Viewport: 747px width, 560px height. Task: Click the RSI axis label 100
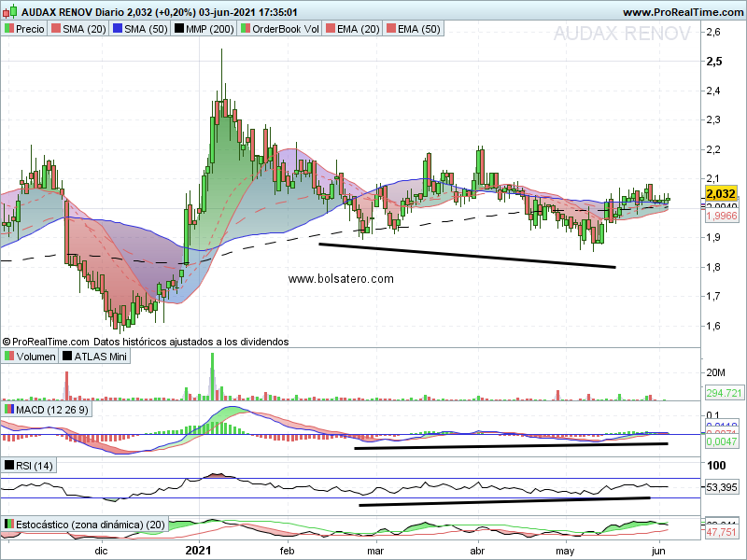pos(716,465)
